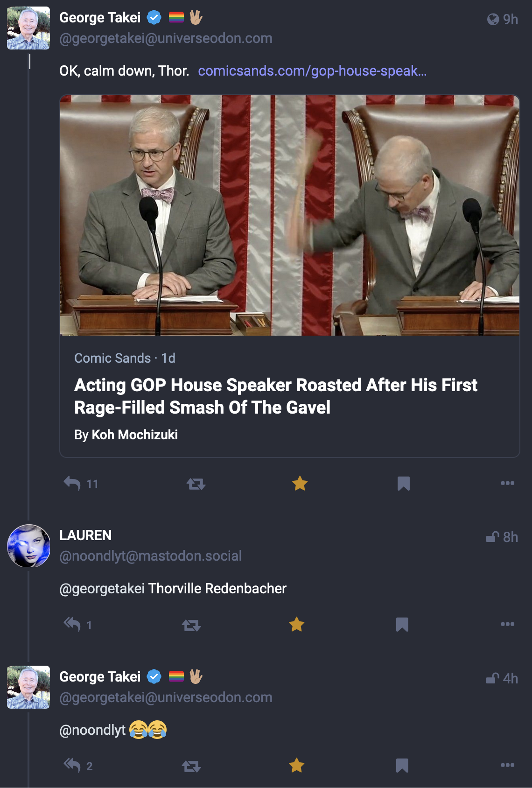
Task: Toggle favorite star on Comic Sands post
Action: [300, 483]
